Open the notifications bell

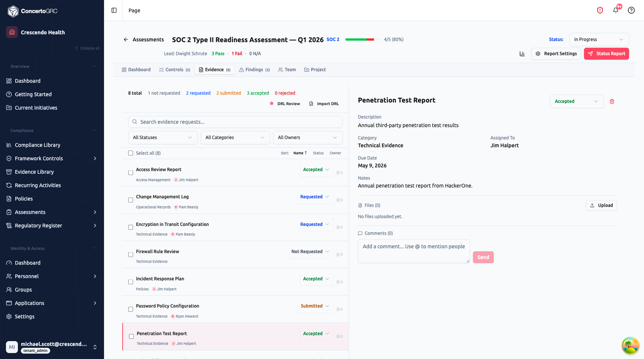(x=616, y=10)
